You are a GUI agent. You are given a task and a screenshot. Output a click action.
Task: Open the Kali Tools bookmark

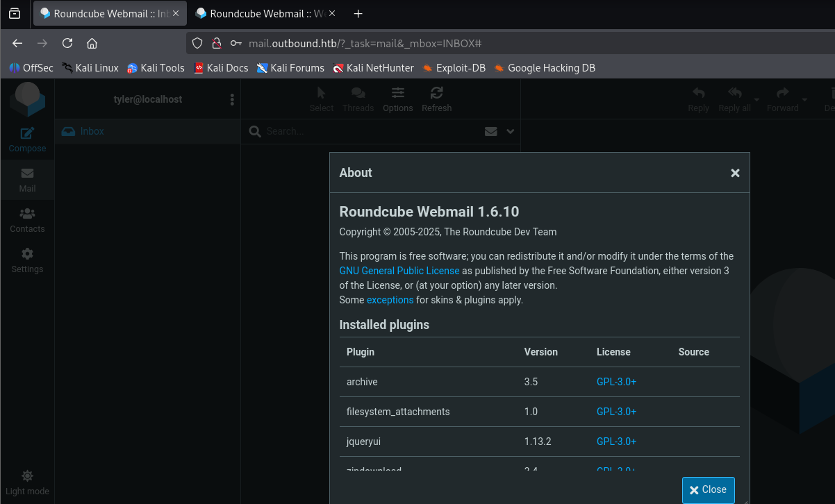pyautogui.click(x=156, y=68)
